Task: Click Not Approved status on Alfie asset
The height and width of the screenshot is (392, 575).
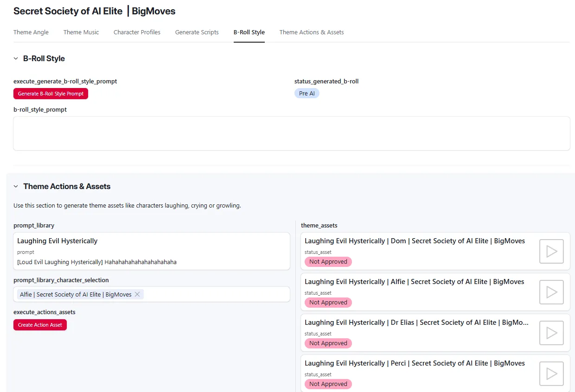Action: point(328,303)
